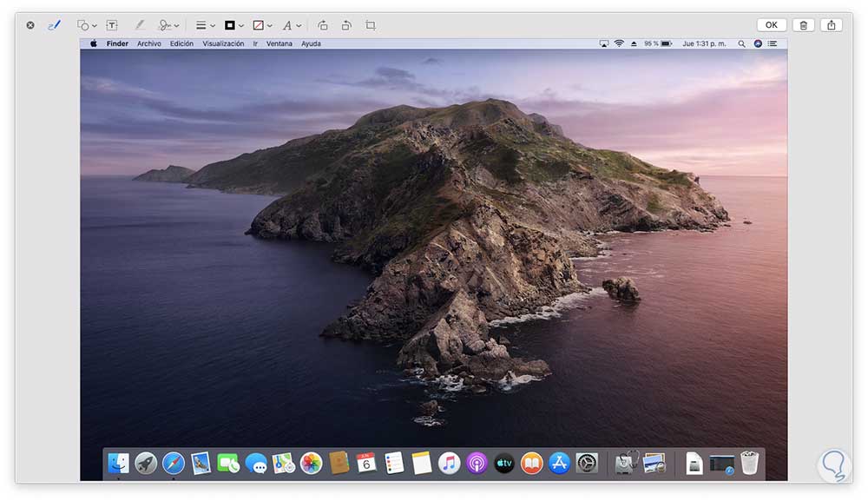
Task: Click the Siri icon in menu bar
Action: 758,43
